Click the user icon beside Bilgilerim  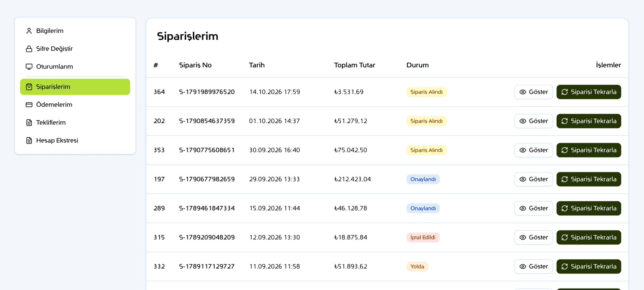pos(29,31)
